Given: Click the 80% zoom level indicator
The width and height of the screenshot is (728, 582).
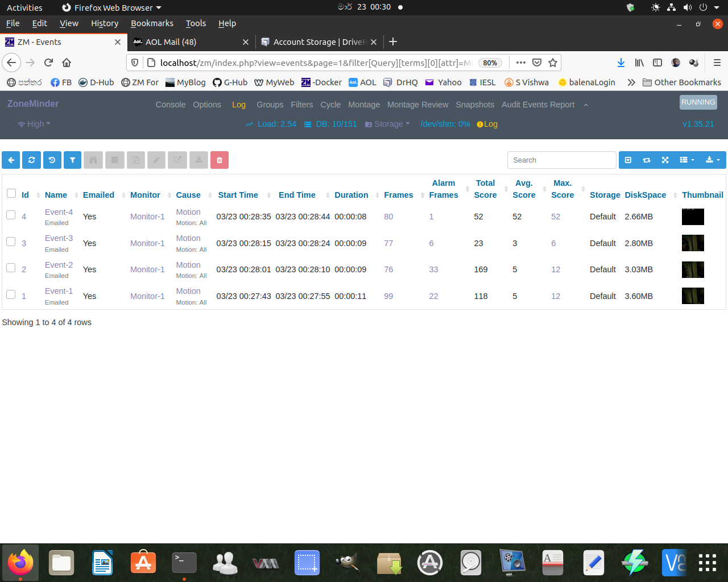Looking at the screenshot, I should tap(490, 63).
